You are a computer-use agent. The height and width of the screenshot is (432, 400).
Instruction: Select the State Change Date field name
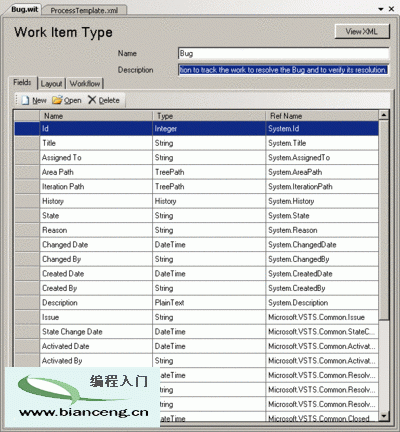(96, 332)
